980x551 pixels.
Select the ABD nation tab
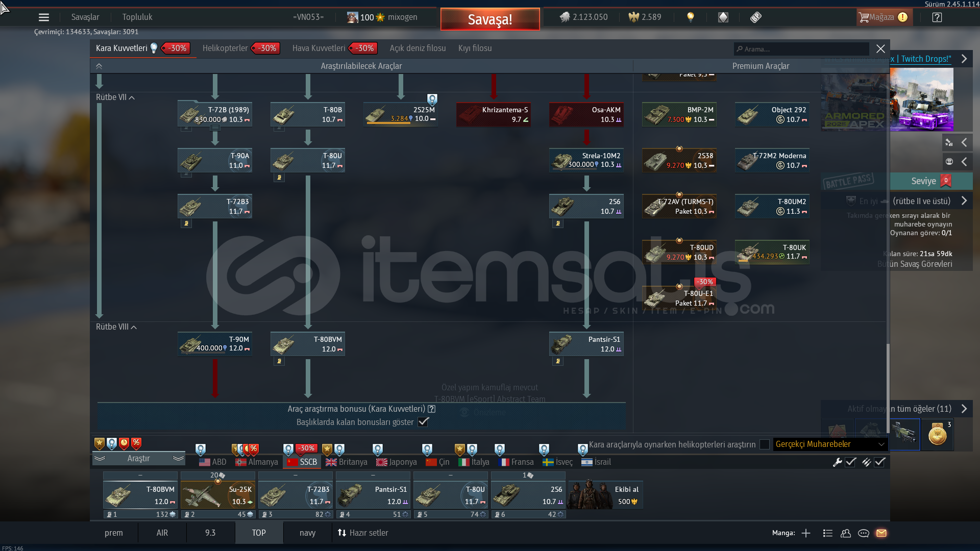point(213,462)
